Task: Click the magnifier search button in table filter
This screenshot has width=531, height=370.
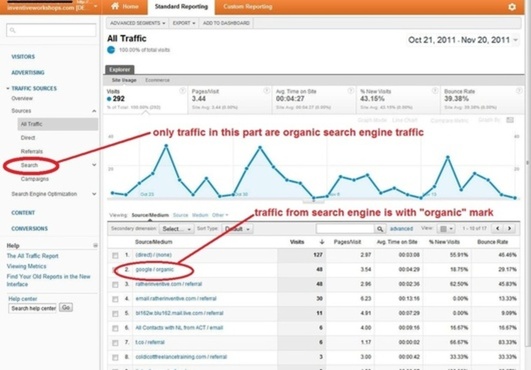Action: point(380,229)
